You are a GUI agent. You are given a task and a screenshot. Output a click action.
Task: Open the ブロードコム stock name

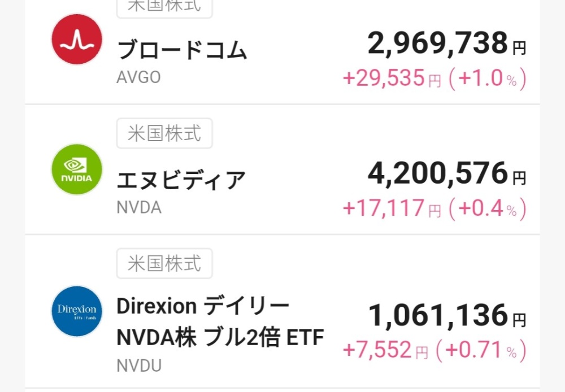coord(182,50)
